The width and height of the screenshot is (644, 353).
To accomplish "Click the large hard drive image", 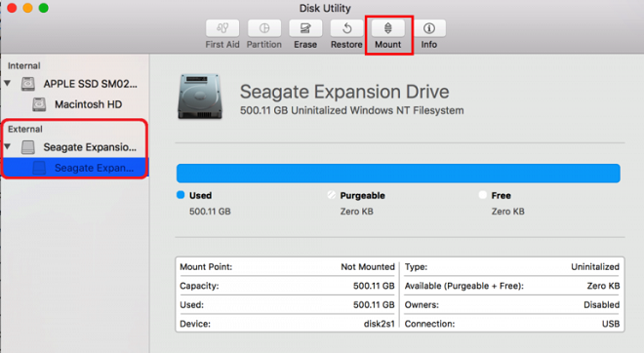I will coord(200,97).
